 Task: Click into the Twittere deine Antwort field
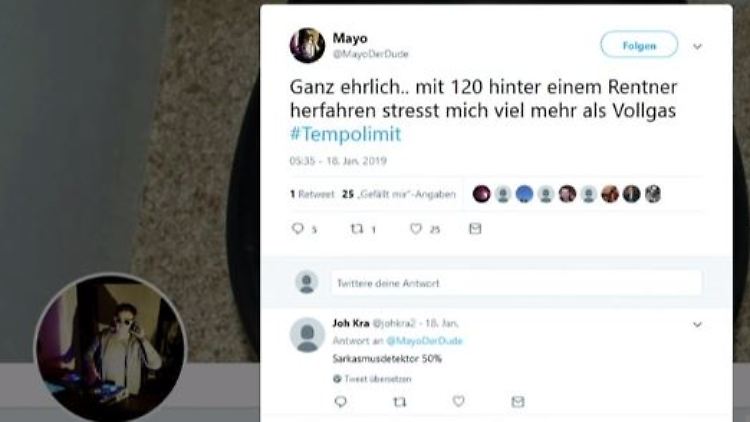(x=516, y=283)
